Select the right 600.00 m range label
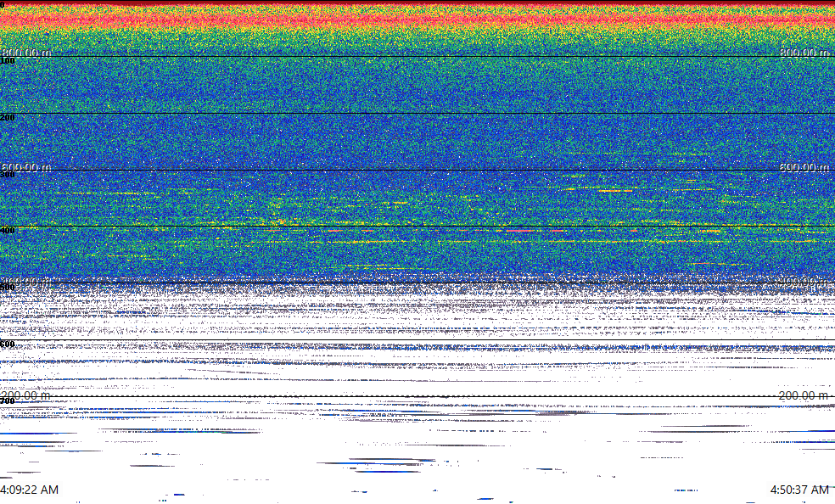The image size is (835, 504). (x=804, y=167)
